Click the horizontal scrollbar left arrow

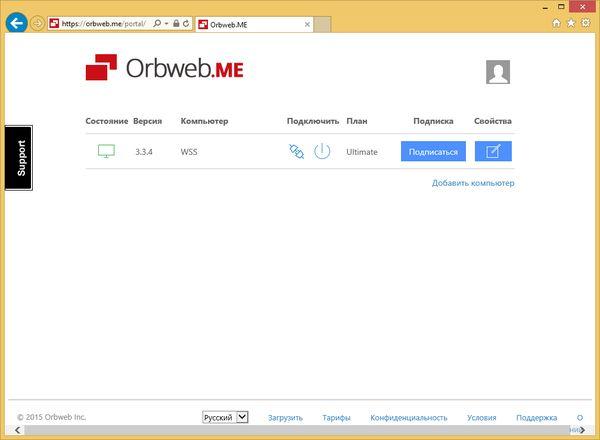point(17,430)
